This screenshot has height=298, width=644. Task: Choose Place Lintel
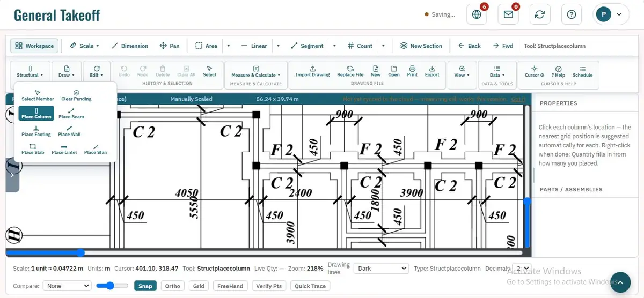tap(64, 149)
